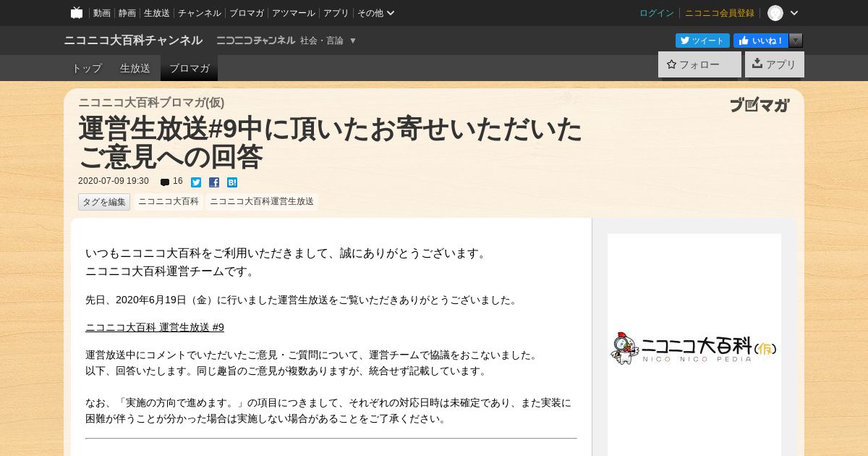Open アツマール in the top bar

[294, 13]
